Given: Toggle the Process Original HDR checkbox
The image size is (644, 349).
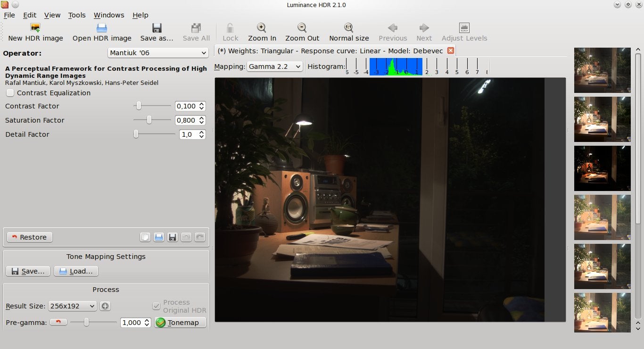Looking at the screenshot, I should click(156, 306).
